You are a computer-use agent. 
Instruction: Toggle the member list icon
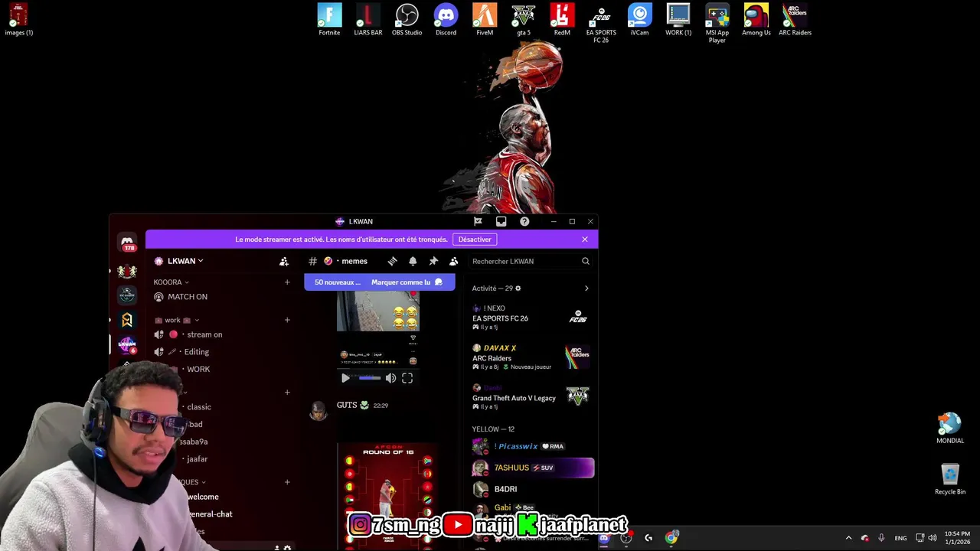click(453, 261)
